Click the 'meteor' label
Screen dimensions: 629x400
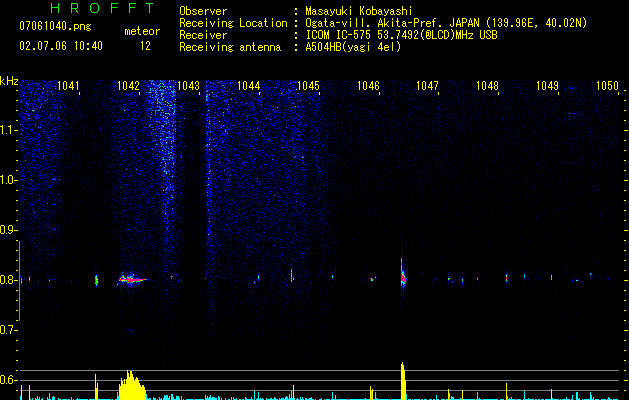pyautogui.click(x=142, y=31)
